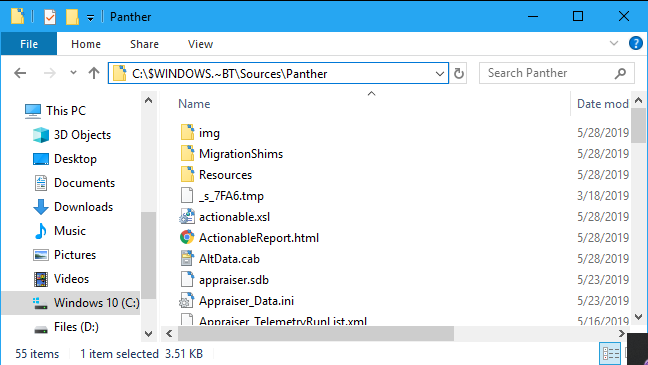
Task: Click the folder icon beside img
Action: 187,132
